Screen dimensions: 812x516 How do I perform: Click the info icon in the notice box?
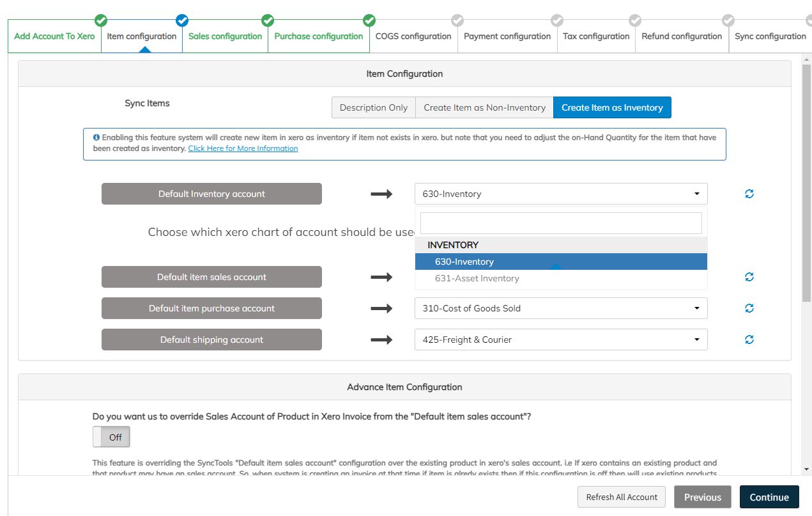96,137
